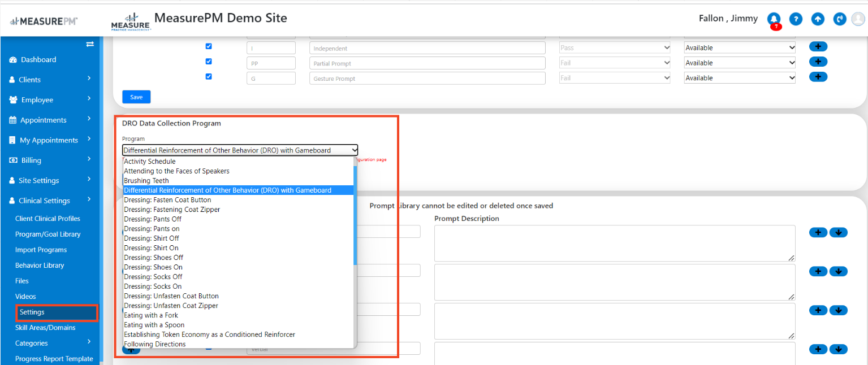Toggle the Independent row checkbox

pos(209,46)
